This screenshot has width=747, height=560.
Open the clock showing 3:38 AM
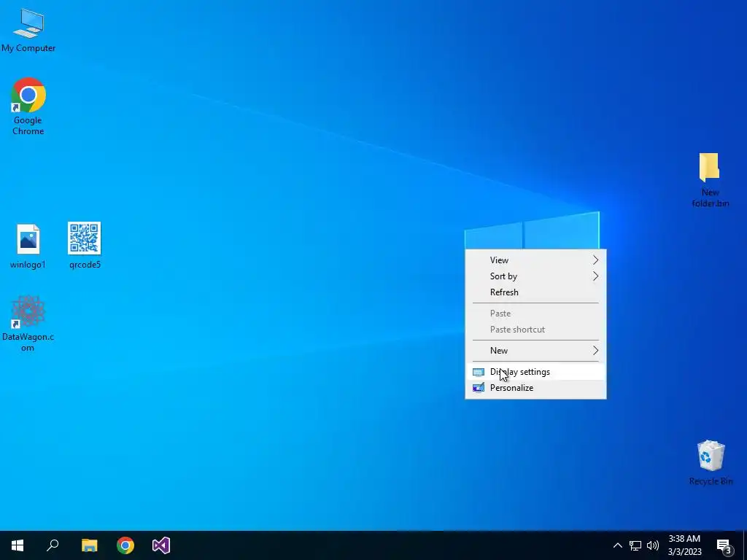pos(684,545)
